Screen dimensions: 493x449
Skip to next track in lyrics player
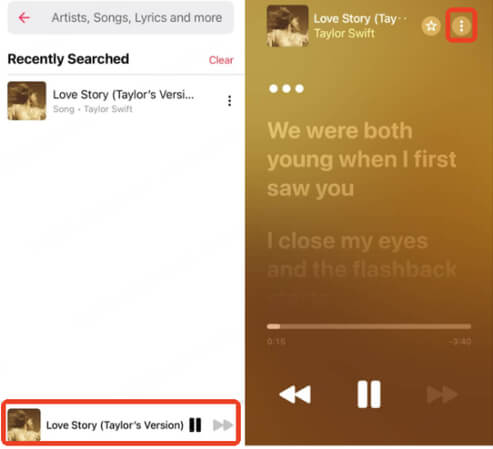(442, 394)
